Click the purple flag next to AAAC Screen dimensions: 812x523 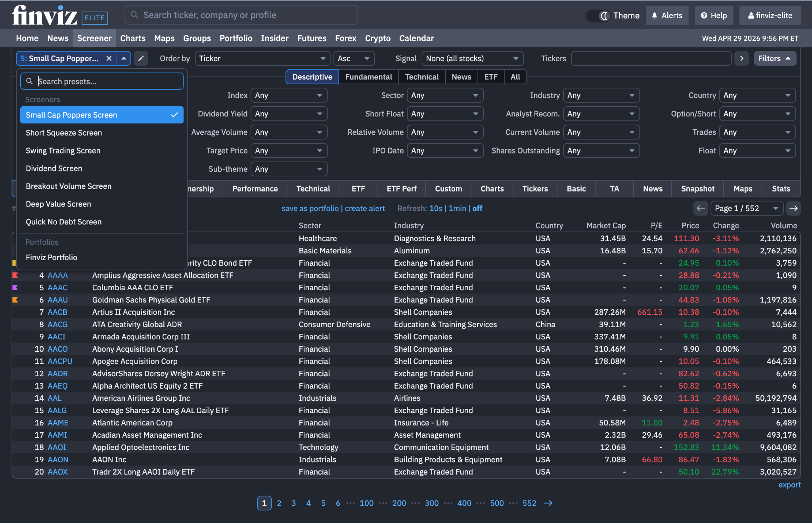[x=15, y=287]
